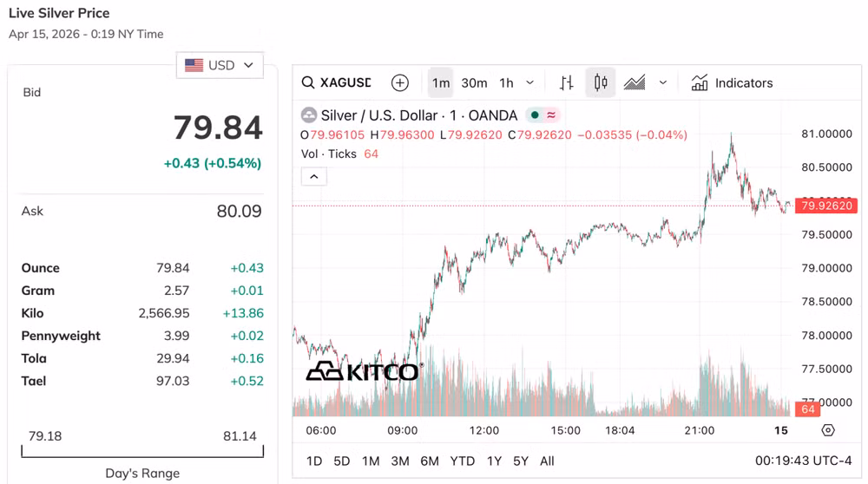Click the symbol search magnifier icon
The width and height of the screenshot is (868, 484).
click(x=308, y=83)
